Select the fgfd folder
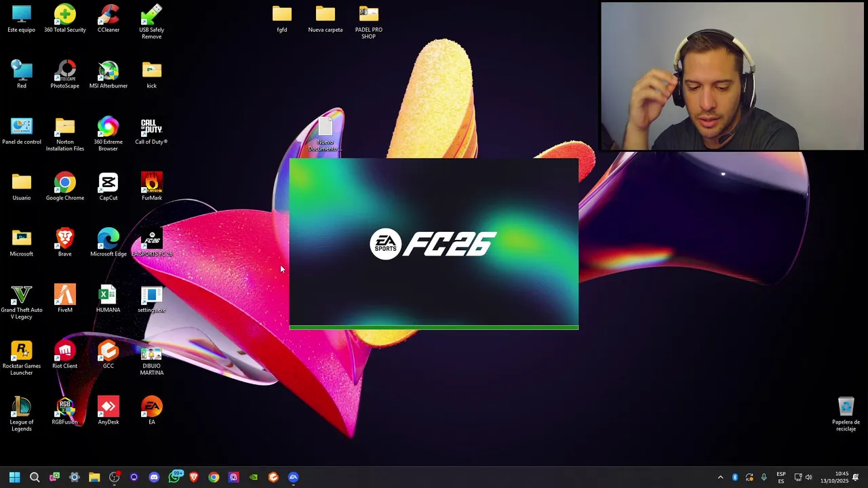The image size is (868, 488). [x=282, y=18]
